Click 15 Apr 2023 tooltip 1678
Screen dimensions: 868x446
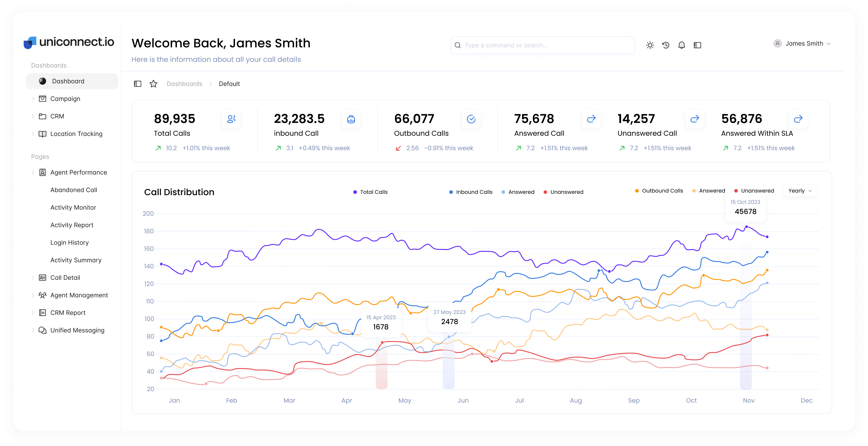point(381,323)
